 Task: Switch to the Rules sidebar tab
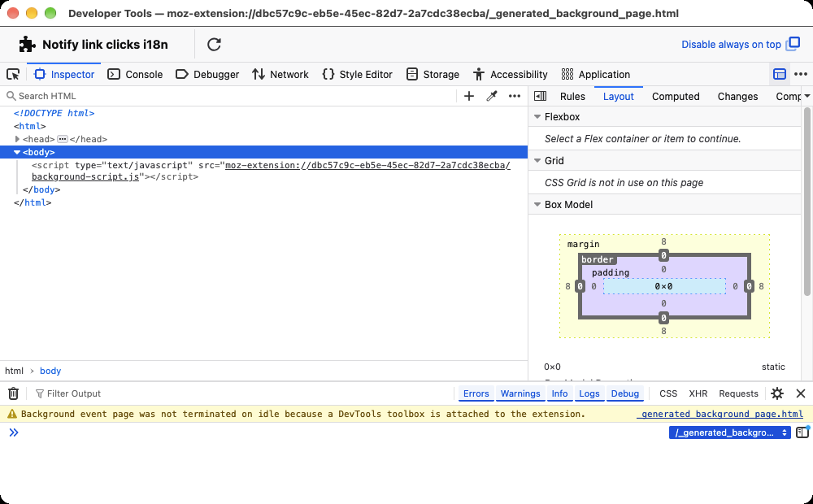(x=572, y=97)
